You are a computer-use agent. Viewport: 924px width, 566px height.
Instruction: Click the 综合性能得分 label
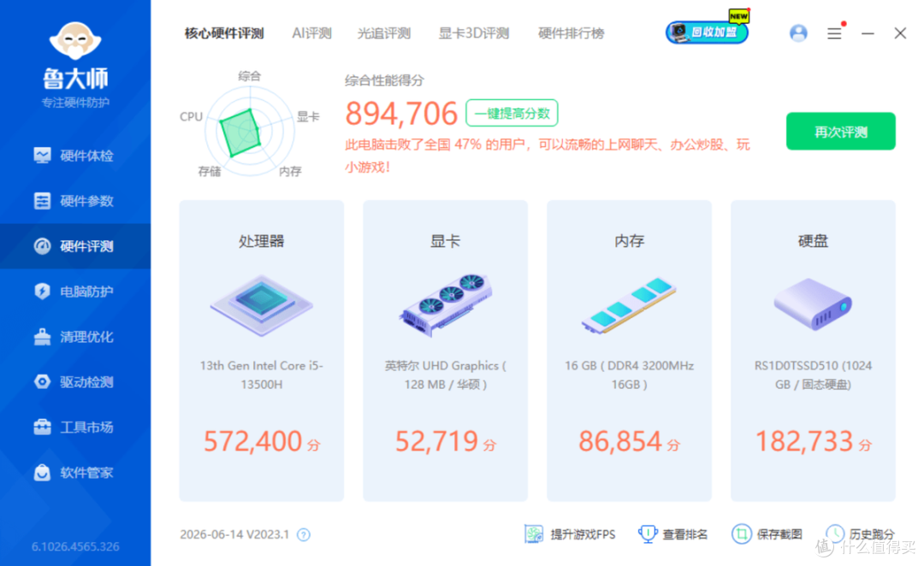tap(384, 80)
